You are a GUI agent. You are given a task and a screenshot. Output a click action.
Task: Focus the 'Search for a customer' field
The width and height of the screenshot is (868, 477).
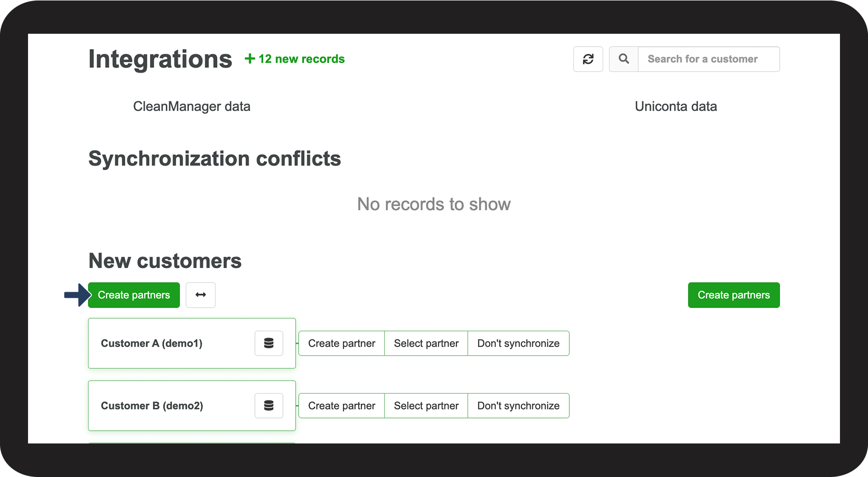coord(708,59)
